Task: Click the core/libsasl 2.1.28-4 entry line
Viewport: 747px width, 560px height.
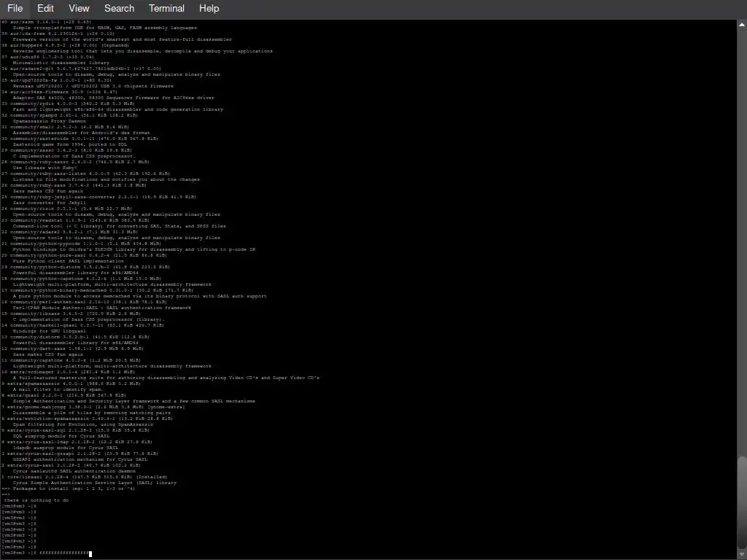Action: [x=85, y=477]
